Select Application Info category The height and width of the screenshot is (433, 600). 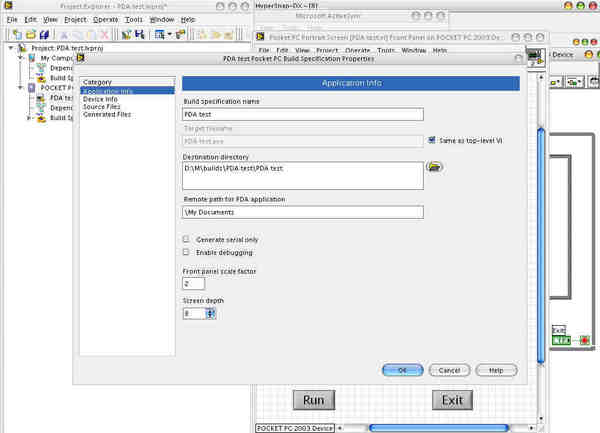[x=127, y=91]
